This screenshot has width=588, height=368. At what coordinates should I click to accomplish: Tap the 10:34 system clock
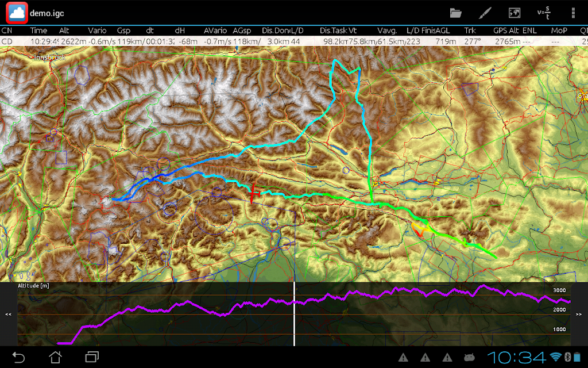coord(517,358)
